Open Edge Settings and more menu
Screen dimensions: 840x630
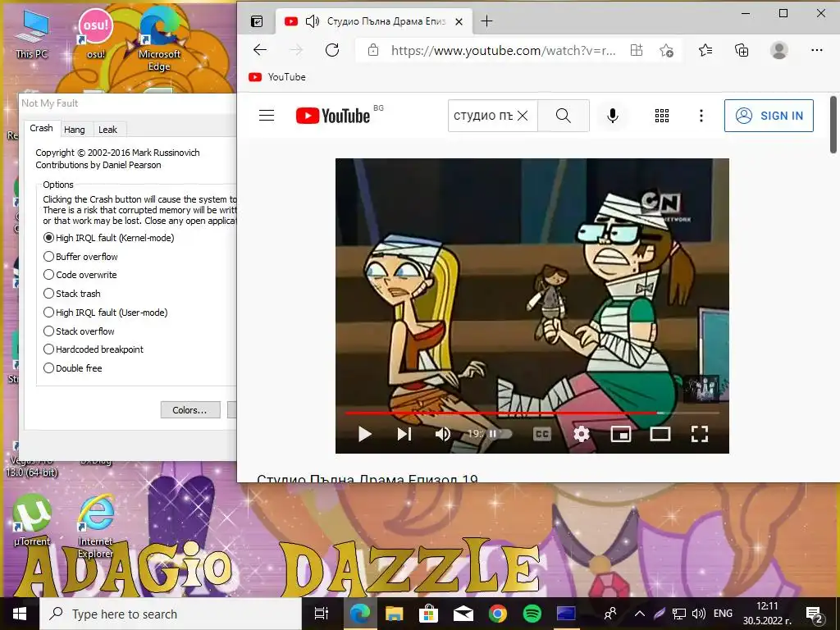816,50
